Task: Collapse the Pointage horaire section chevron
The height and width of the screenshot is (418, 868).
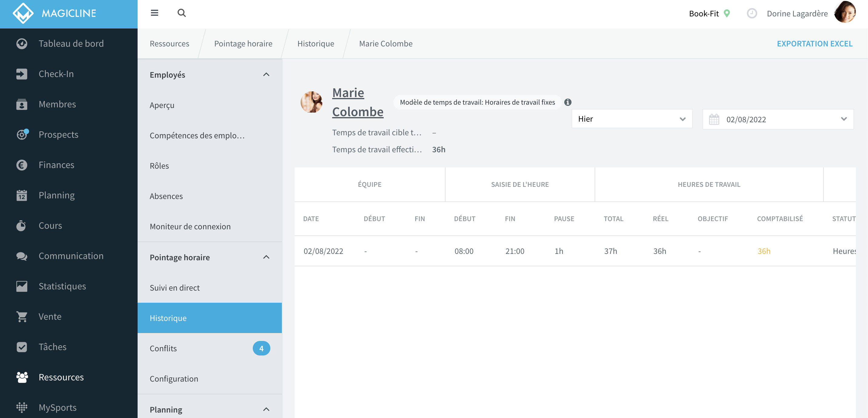Action: (266, 257)
